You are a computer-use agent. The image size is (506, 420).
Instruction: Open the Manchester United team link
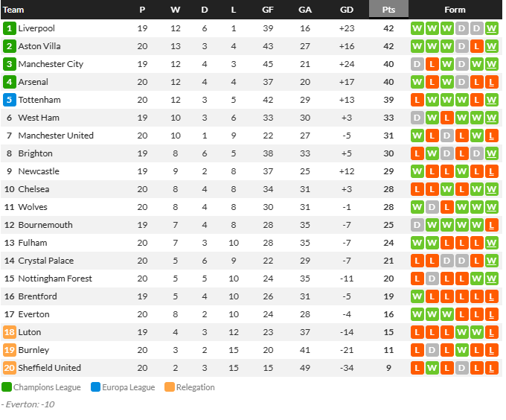click(56, 136)
